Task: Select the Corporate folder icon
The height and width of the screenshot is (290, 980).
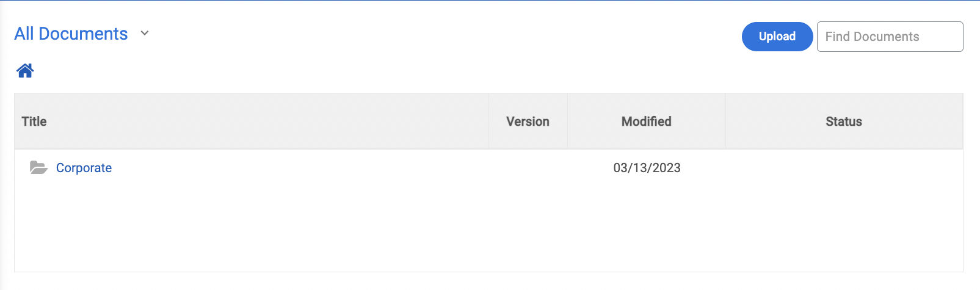Action: point(38,167)
